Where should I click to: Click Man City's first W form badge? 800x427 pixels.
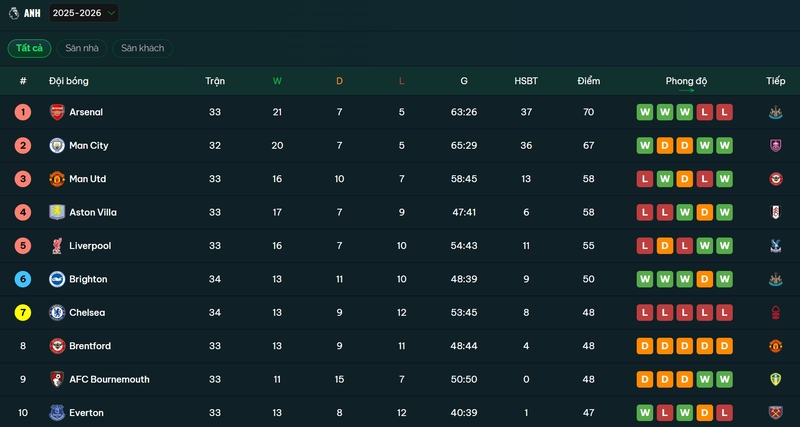[x=645, y=146]
